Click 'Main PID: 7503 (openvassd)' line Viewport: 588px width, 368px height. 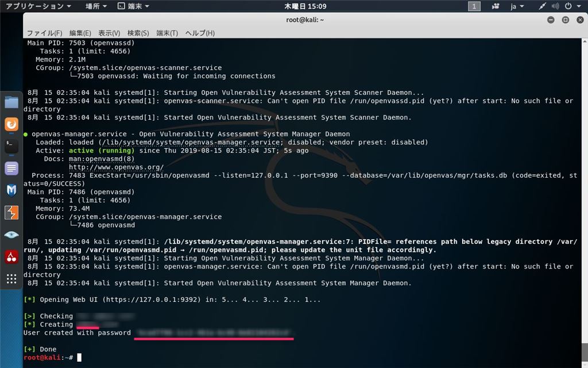[80, 43]
